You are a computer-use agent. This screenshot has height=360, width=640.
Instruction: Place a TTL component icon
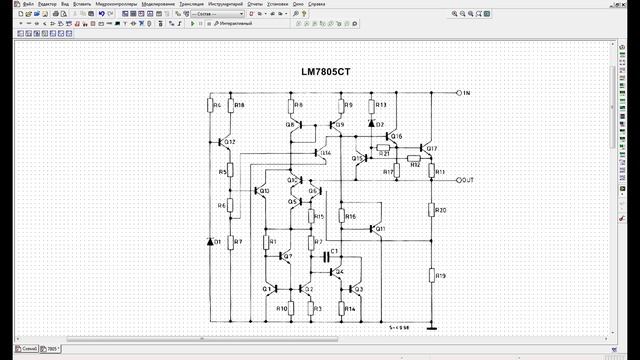(x=61, y=24)
